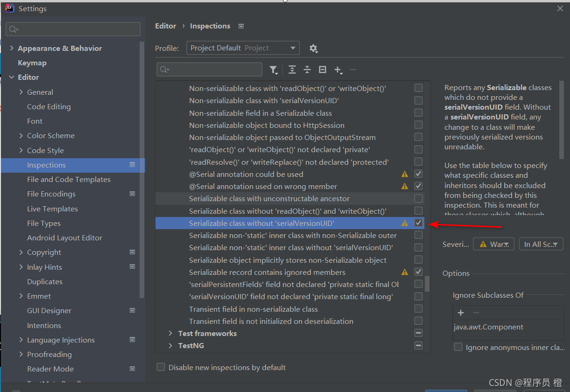Click the project icon next to Language Injections
This screenshot has width=570, height=392.
tap(133, 340)
